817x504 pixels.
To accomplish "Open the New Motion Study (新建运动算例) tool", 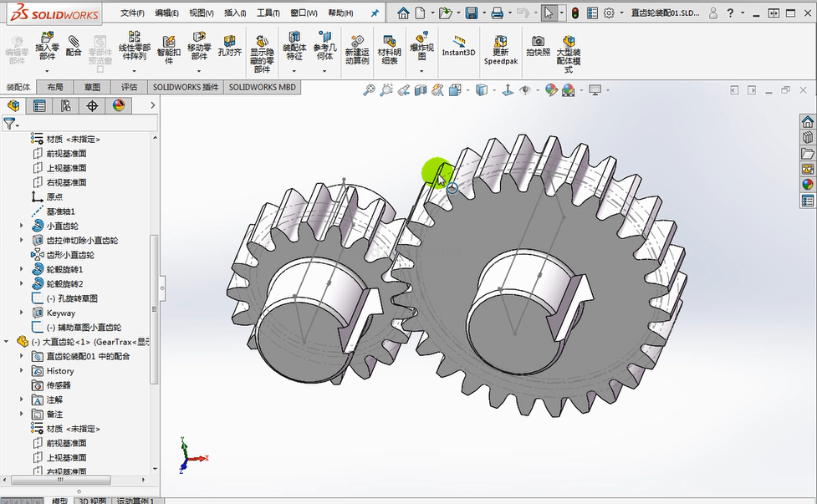I will [x=357, y=42].
